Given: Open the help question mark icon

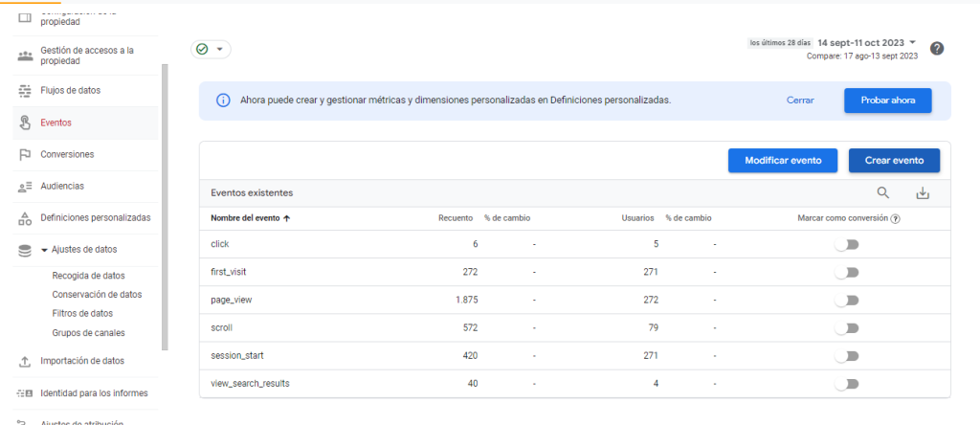Looking at the screenshot, I should [937, 49].
